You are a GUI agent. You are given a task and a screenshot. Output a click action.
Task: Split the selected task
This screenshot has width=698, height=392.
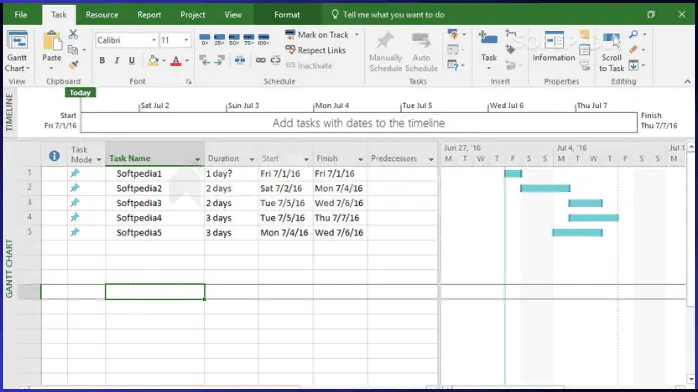239,60
